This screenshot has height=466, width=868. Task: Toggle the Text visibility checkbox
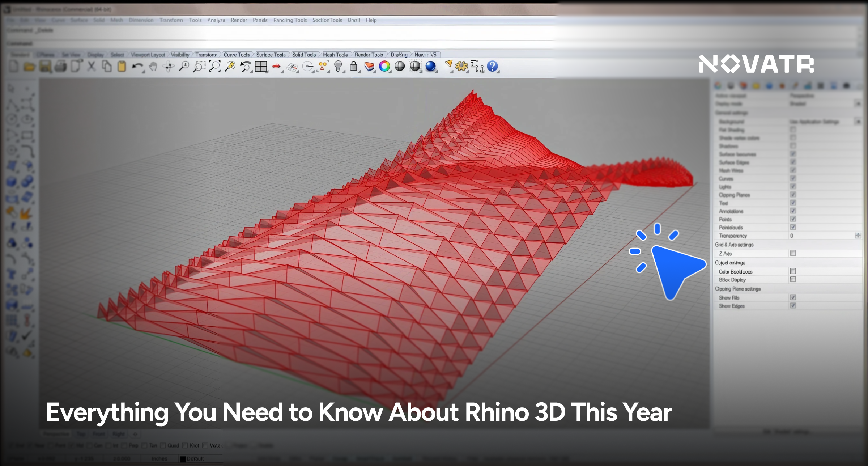point(793,203)
